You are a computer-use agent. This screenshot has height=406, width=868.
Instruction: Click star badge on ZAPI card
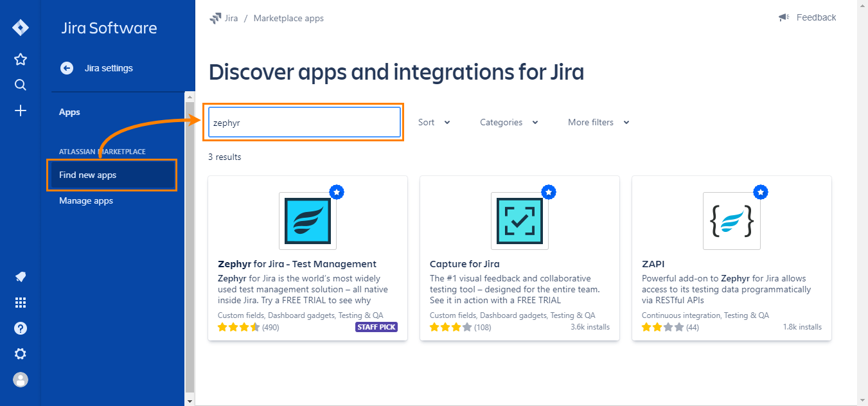(761, 192)
